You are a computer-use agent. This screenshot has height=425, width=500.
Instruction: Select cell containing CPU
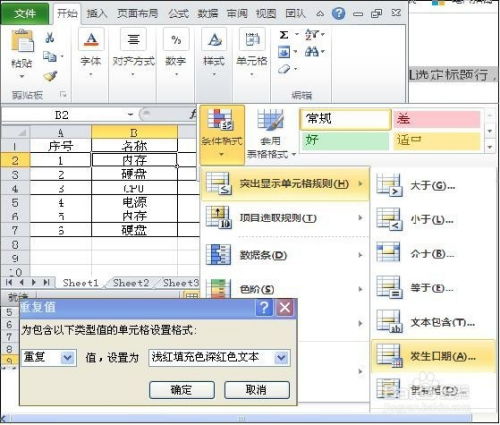coord(134,188)
